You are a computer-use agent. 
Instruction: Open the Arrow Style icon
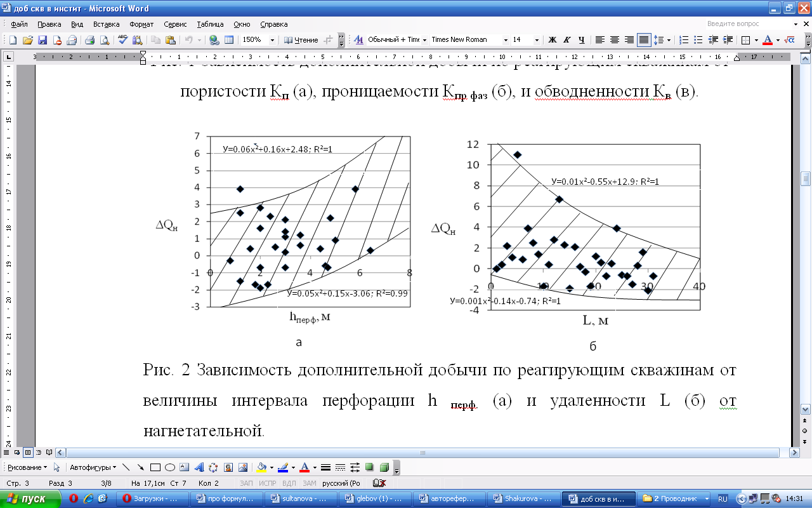[x=355, y=467]
